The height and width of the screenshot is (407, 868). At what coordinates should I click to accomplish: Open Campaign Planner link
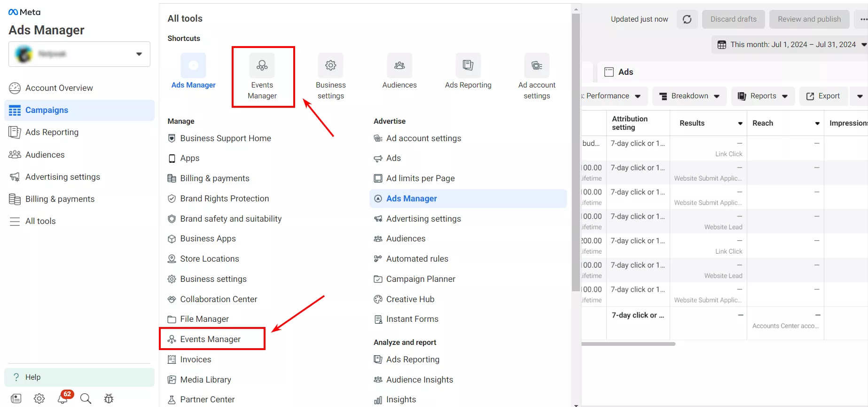click(x=421, y=279)
